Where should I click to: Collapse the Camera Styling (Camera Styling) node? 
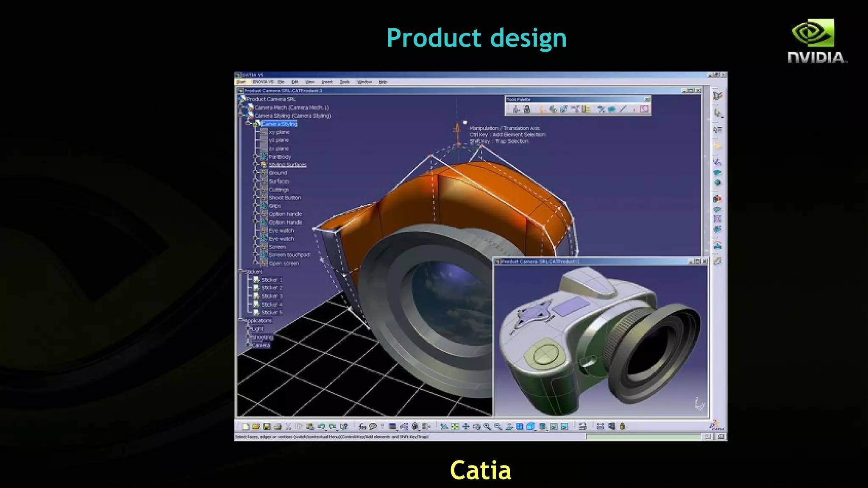(241, 115)
